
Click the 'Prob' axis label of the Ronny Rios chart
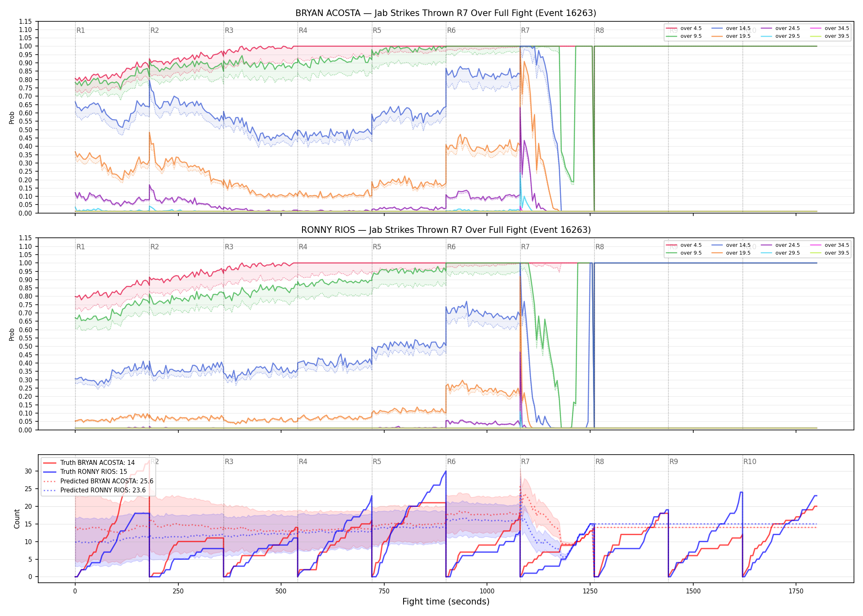(x=12, y=334)
